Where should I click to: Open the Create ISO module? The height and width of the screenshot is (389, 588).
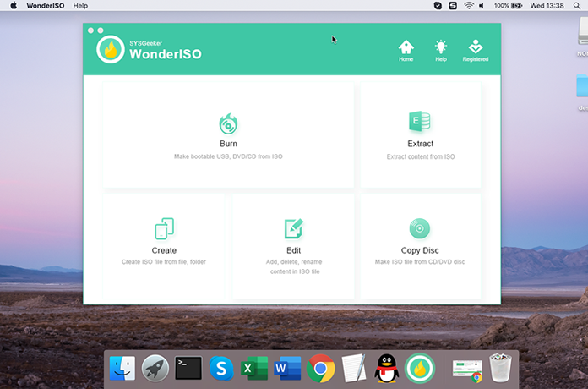click(164, 246)
